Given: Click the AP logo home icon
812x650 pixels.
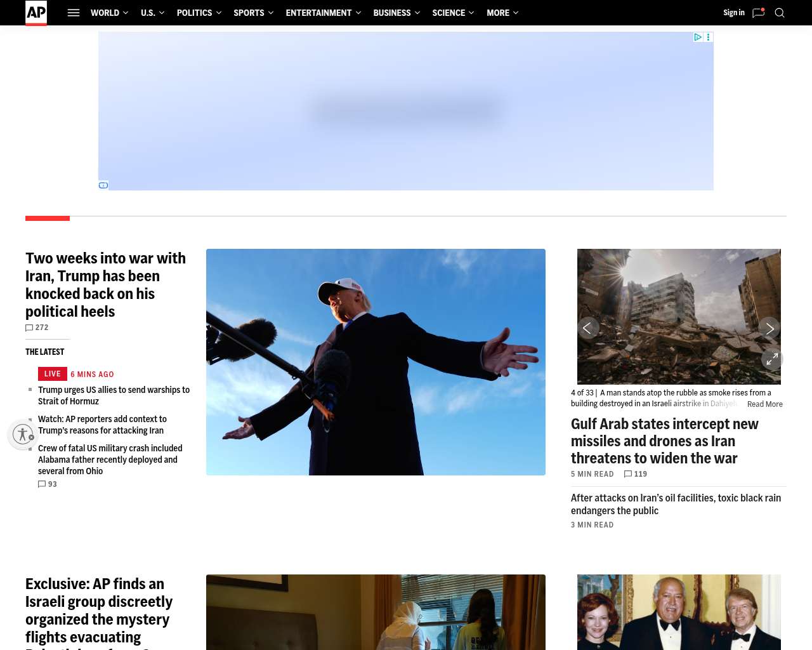Looking at the screenshot, I should click(x=36, y=13).
